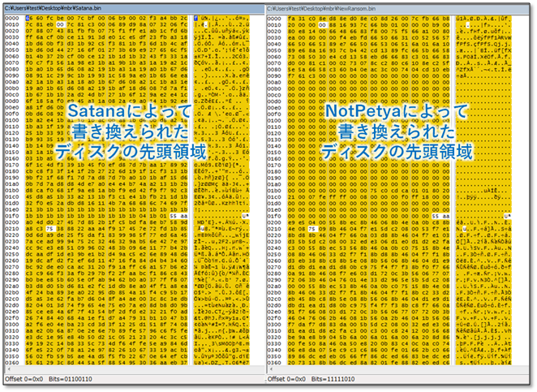Select white 00 byte in NewRansom row 0010

pos(323,24)
